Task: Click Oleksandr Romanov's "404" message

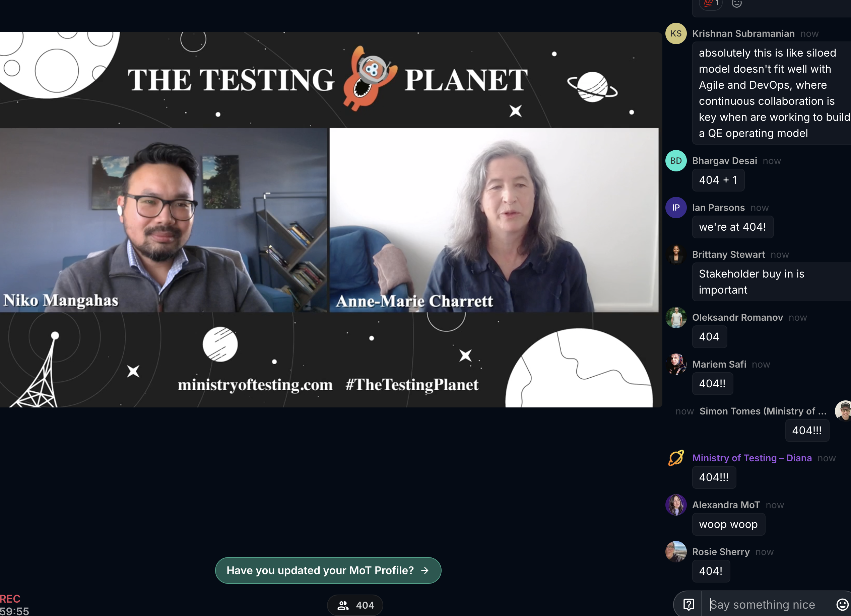Action: pos(709,337)
